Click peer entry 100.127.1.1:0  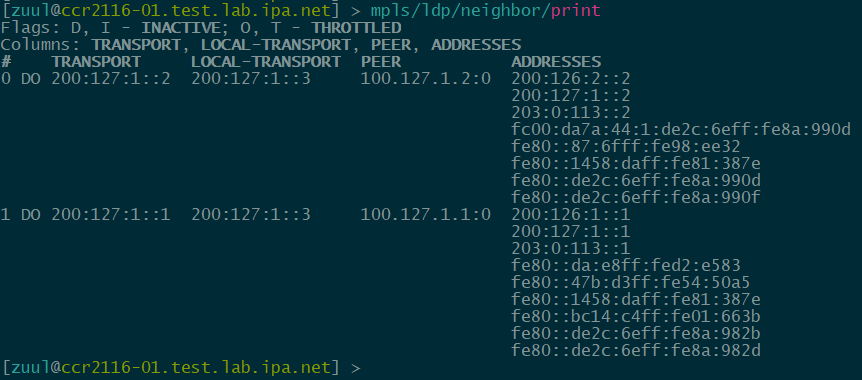pyautogui.click(x=426, y=214)
